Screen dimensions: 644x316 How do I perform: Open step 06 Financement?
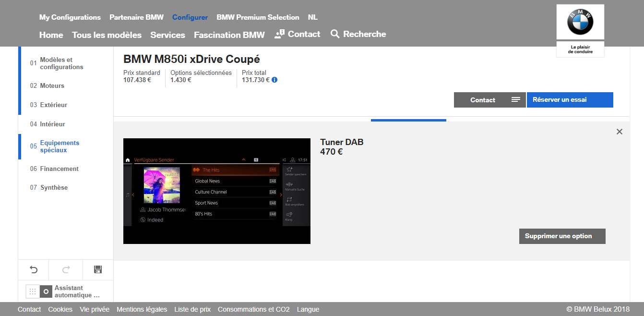click(59, 169)
